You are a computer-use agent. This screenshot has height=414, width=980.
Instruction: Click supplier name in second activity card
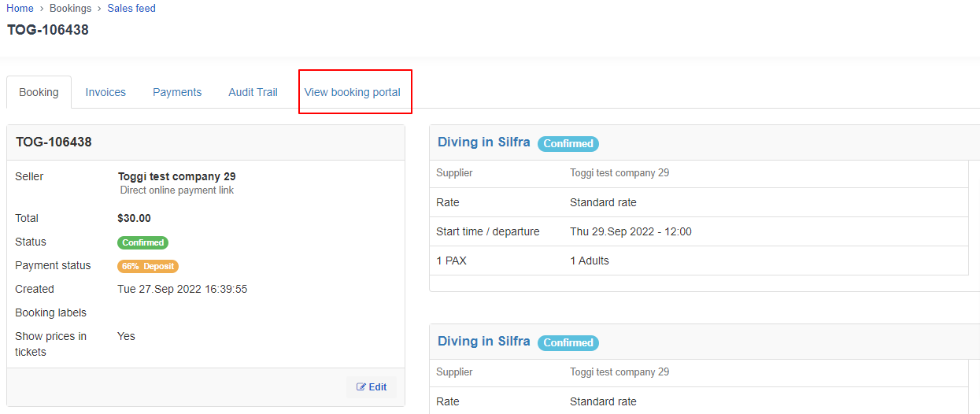click(619, 371)
